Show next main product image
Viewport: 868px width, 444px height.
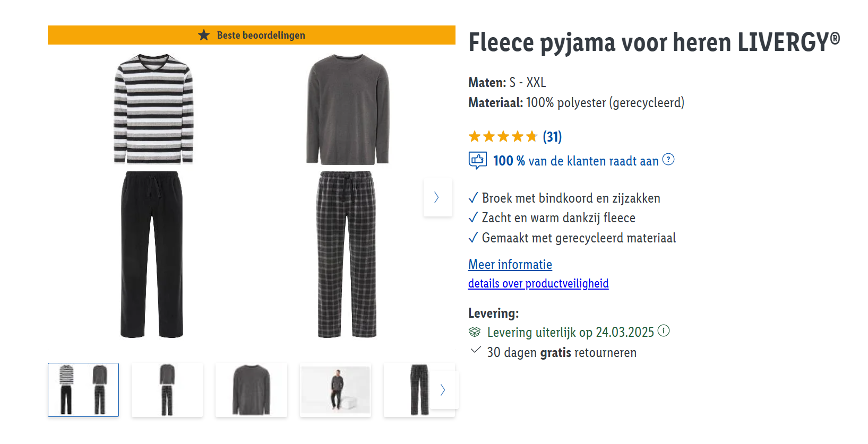[x=437, y=197]
